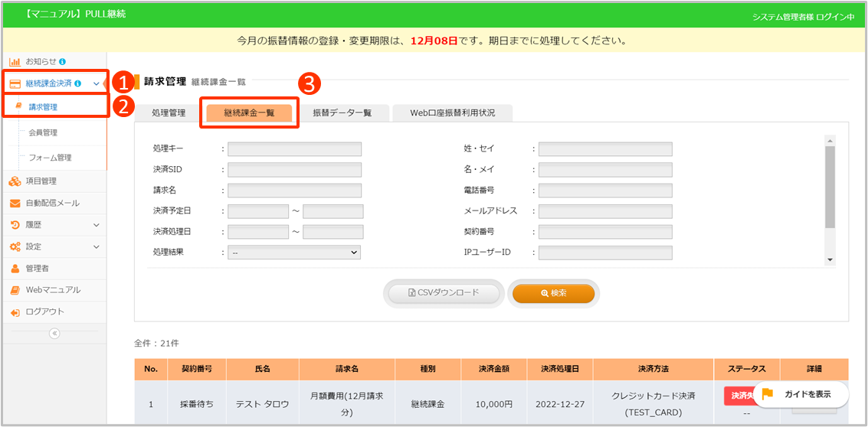Click the お知らせ bar chart icon
868x427 pixels.
coord(15,61)
